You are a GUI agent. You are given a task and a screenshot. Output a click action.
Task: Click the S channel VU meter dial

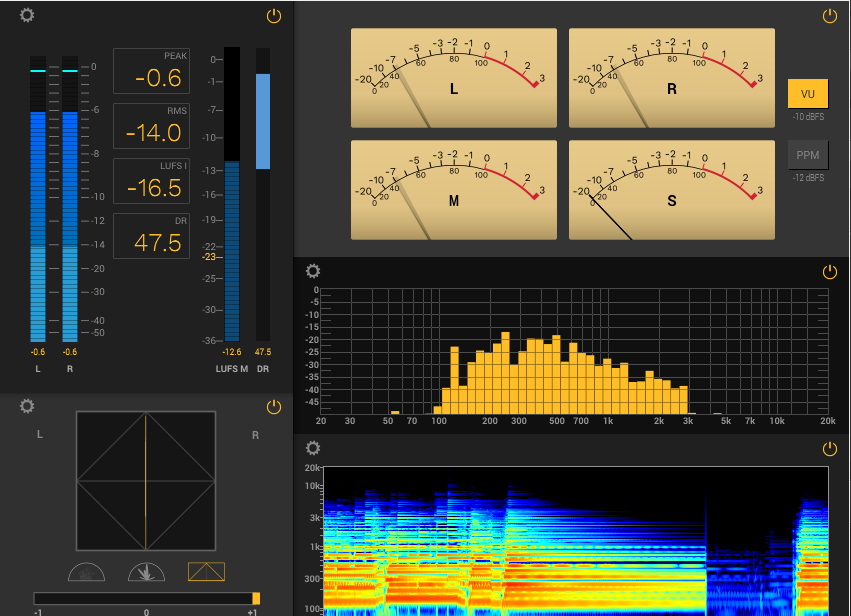[x=671, y=190]
